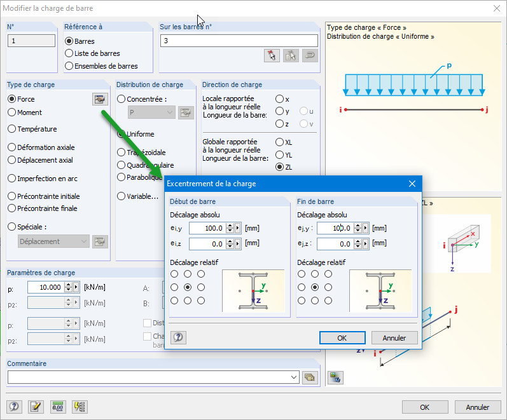The width and height of the screenshot is (507, 420).
Task: Click the I-section diagram under Fin de barre
Action: coord(380,291)
